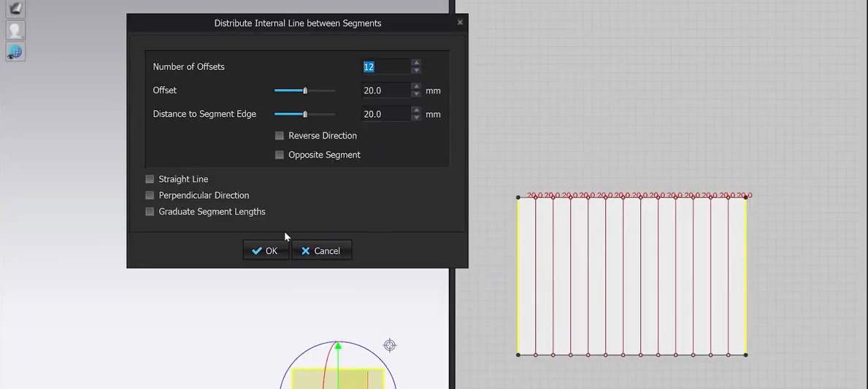This screenshot has height=389, width=868.
Task: Decrease Distance to Segment Edge with down arrow
Action: 416,118
